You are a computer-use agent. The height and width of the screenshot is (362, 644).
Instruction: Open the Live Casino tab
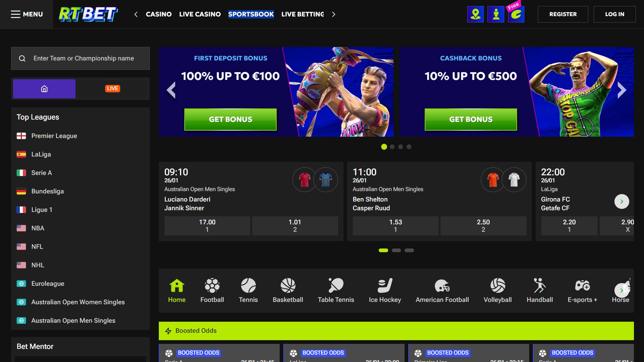click(x=200, y=14)
